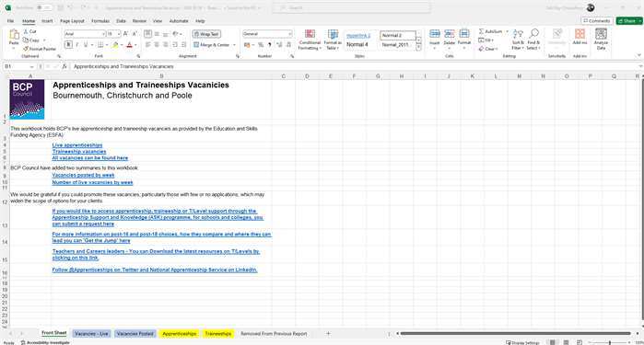Open the General number format dropdown

289,34
